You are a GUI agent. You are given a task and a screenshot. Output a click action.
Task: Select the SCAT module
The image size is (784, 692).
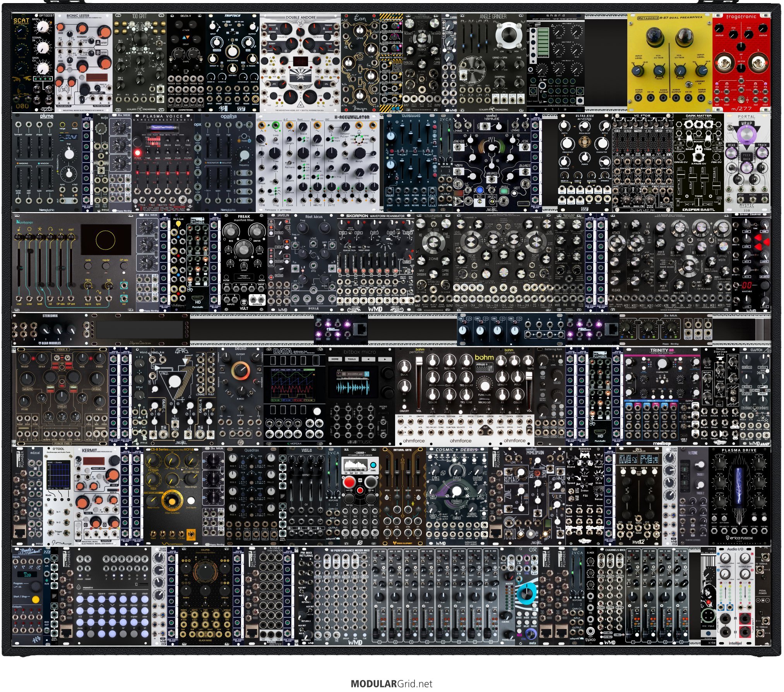coord(21,63)
